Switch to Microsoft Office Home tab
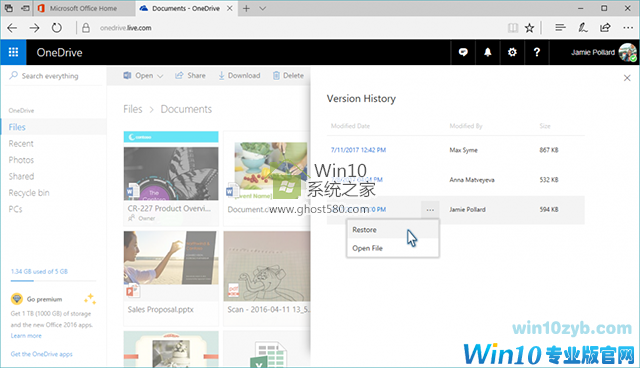This screenshot has height=368, width=640. 84,8
